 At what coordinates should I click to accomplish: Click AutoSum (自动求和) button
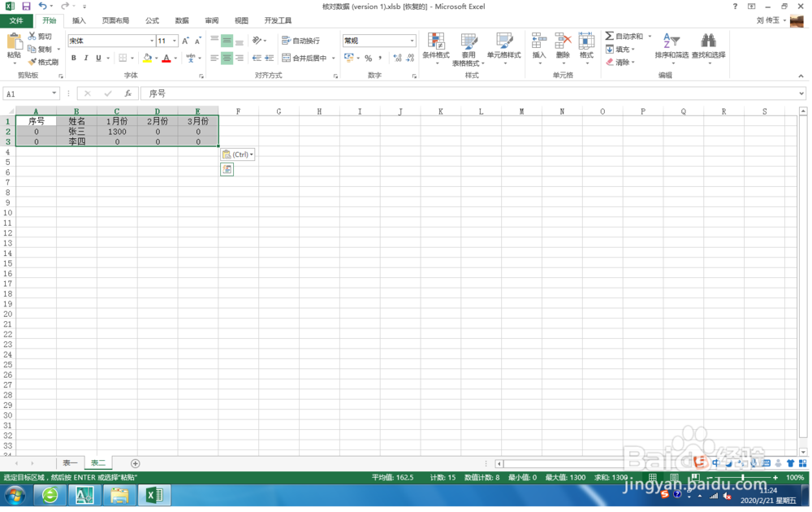624,36
